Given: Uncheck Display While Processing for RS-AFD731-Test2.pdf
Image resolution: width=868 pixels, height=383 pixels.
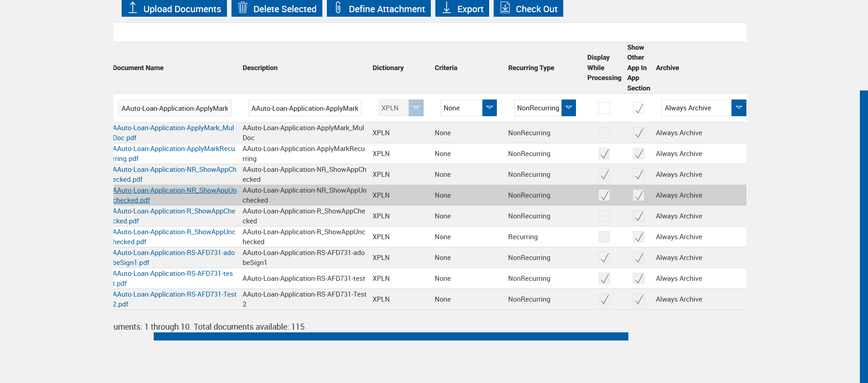Looking at the screenshot, I should click(x=604, y=299).
